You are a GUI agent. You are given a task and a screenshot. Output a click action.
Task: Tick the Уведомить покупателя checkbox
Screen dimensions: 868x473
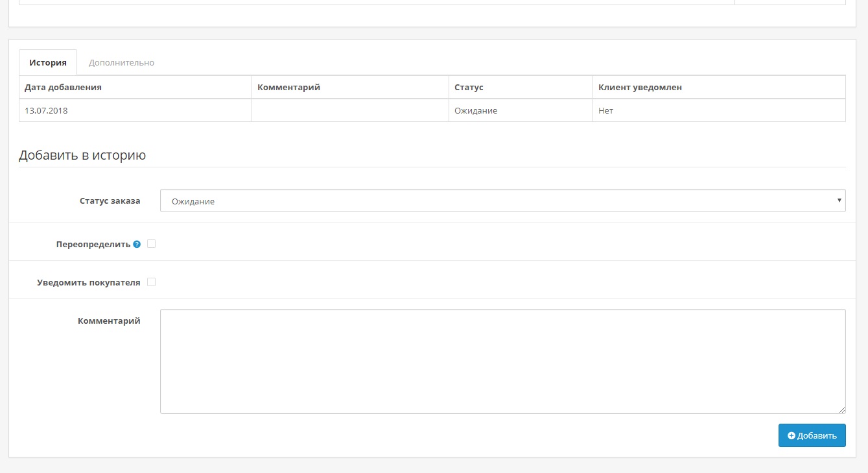151,282
